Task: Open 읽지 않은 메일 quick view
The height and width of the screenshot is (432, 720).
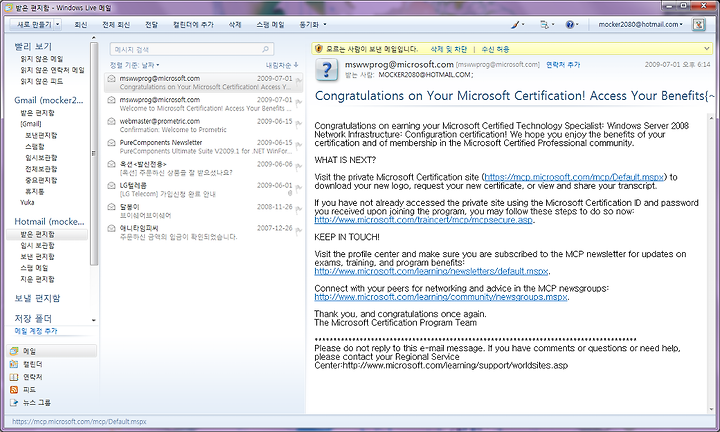Action: (x=42, y=59)
